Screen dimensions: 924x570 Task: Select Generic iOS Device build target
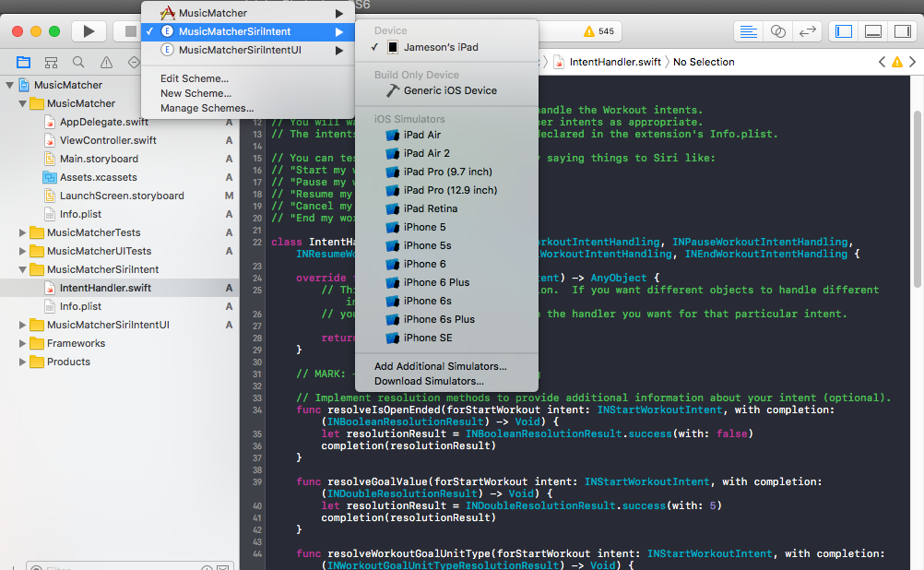pyautogui.click(x=449, y=90)
